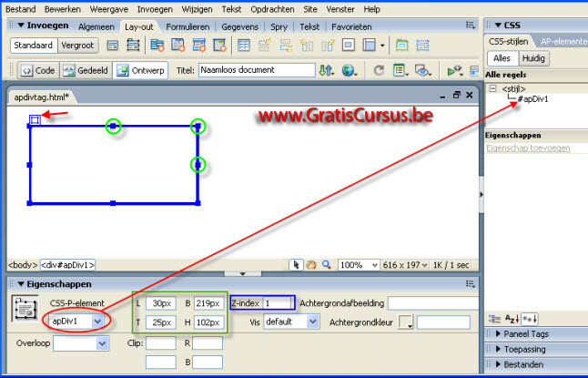The width and height of the screenshot is (588, 378).
Task: Click the Eigenschap toevoegen link
Action: (x=528, y=148)
